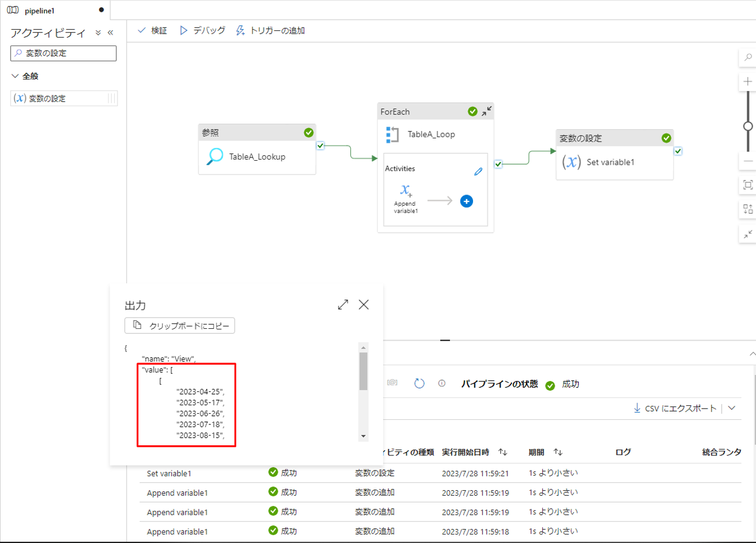This screenshot has height=543, width=756.
Task: Click the greyed [@] icon left of refresh
Action: coord(393,383)
